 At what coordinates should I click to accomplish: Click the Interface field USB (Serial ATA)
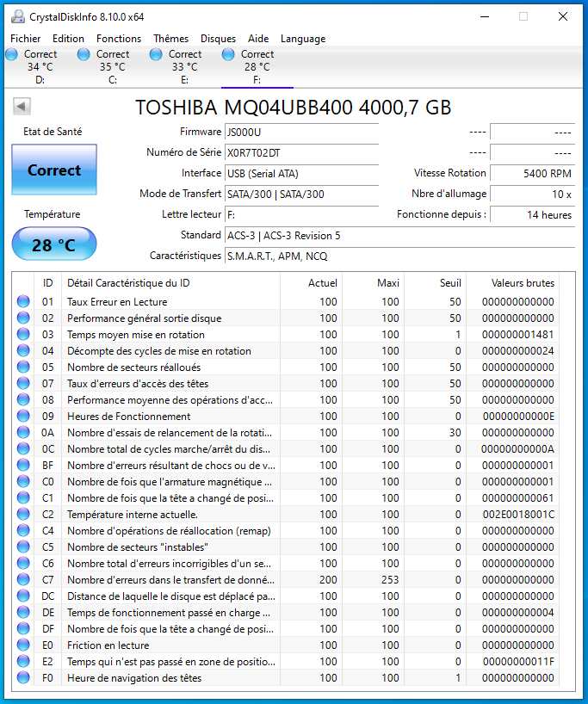[x=301, y=173]
